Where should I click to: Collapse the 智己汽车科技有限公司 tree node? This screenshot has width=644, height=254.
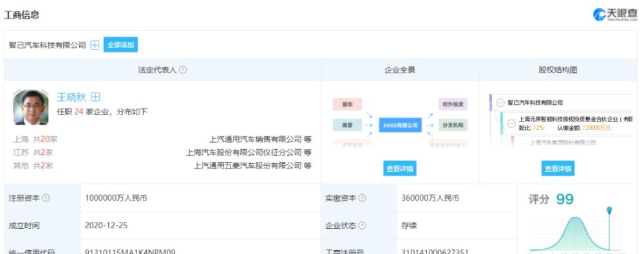500,103
